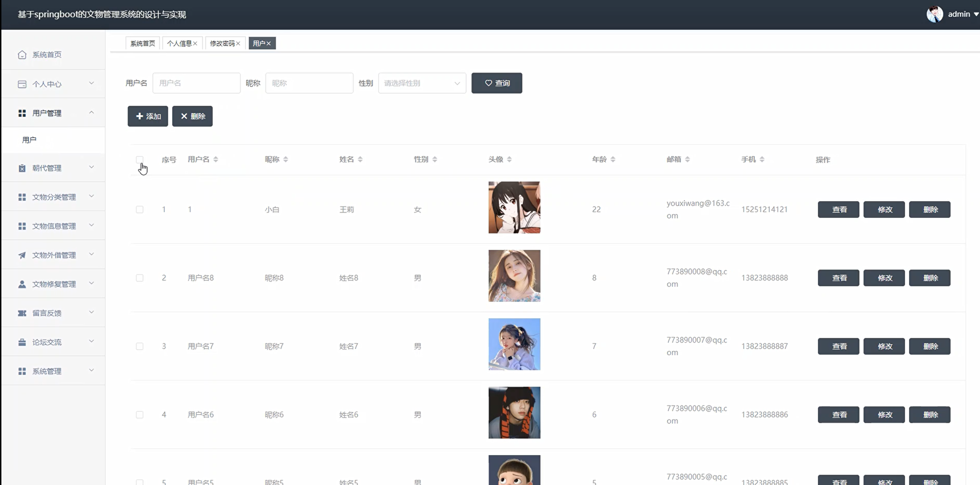Click the batch 删除 button above table

click(x=192, y=116)
